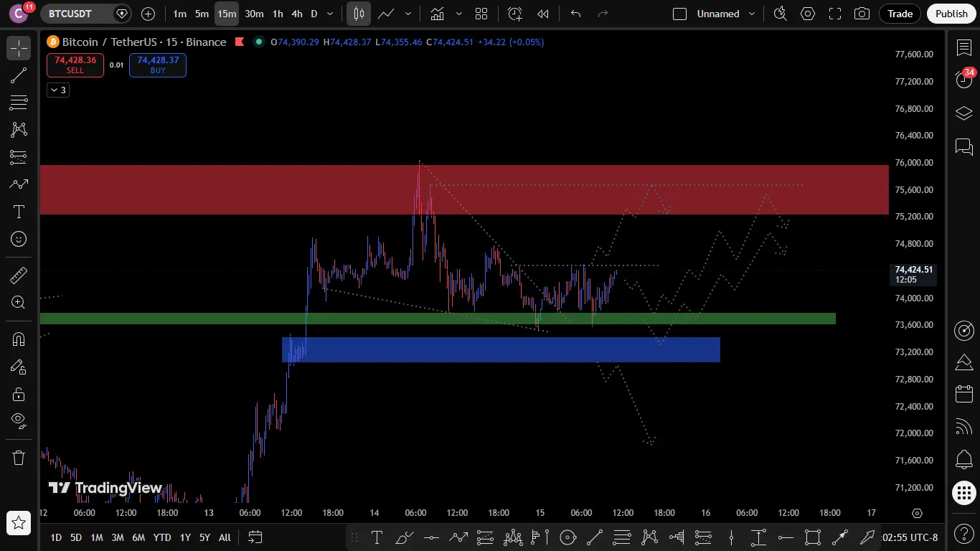Open the watchlist panel in right sidebar

[964, 48]
